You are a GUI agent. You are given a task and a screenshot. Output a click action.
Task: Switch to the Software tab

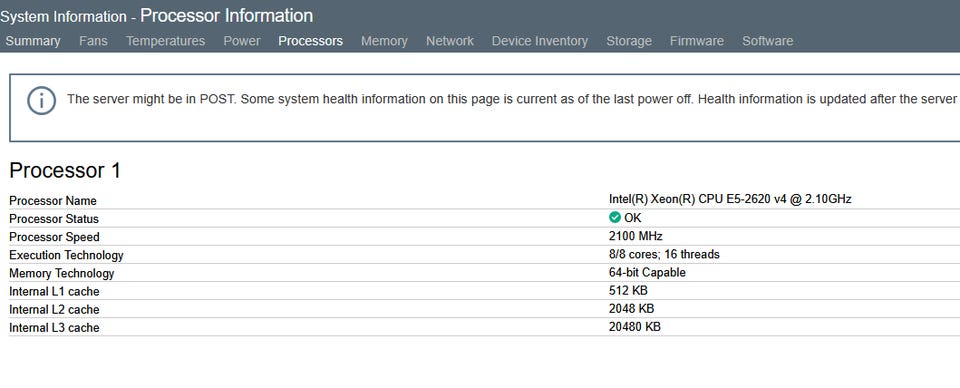click(768, 41)
